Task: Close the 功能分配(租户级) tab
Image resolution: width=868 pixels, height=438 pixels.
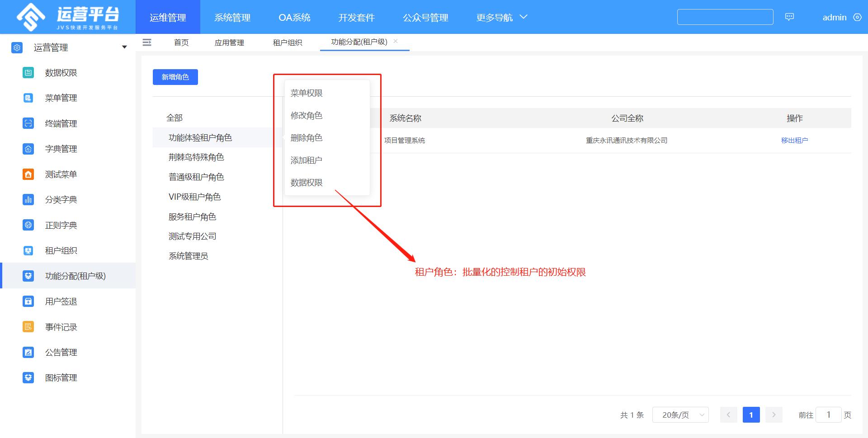Action: point(396,41)
